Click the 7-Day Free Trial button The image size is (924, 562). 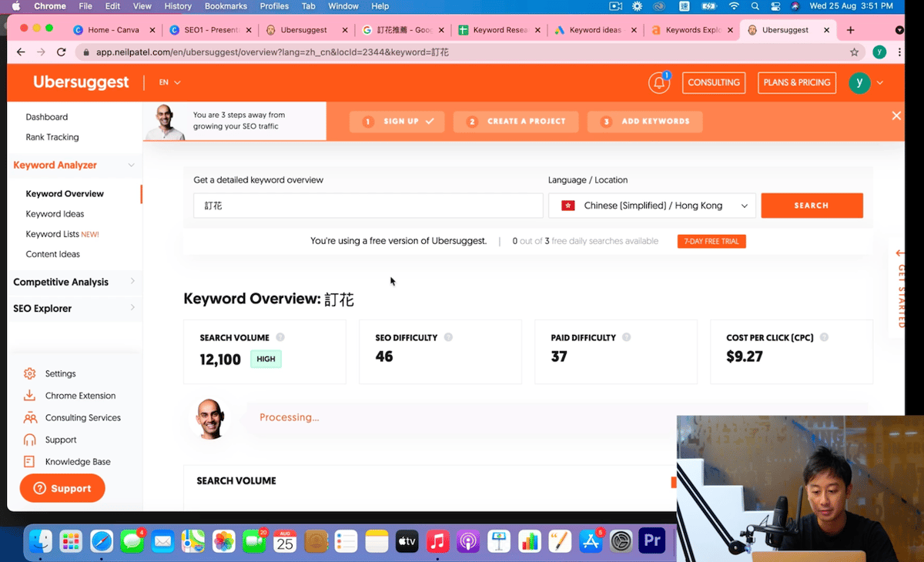[711, 242]
